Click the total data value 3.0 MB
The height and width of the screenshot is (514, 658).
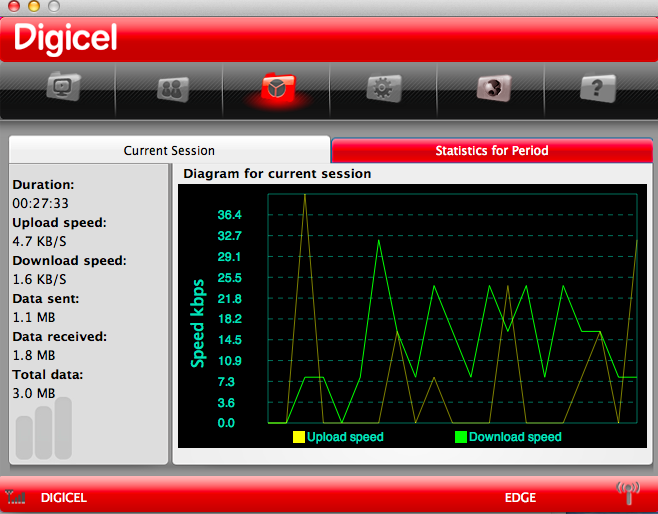pos(34,393)
